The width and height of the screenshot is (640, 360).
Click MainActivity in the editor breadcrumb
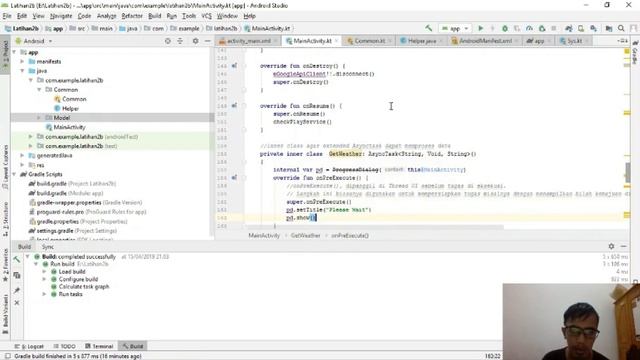point(264,236)
